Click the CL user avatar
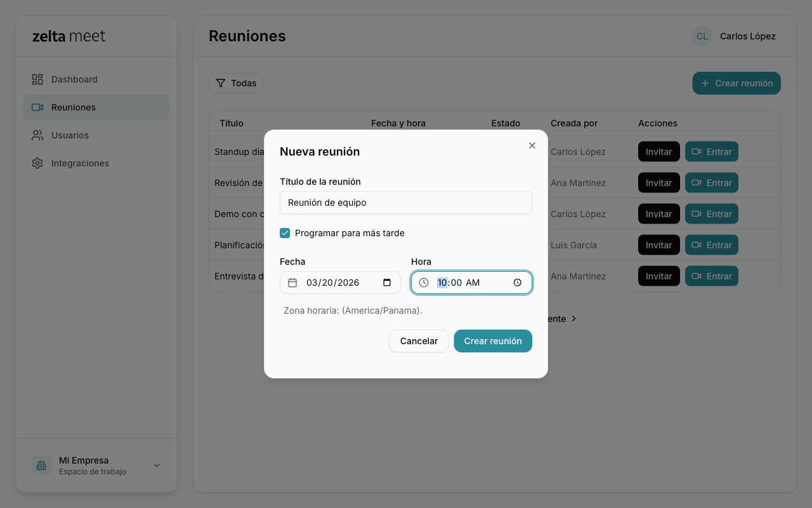The width and height of the screenshot is (812, 508). 702,36
